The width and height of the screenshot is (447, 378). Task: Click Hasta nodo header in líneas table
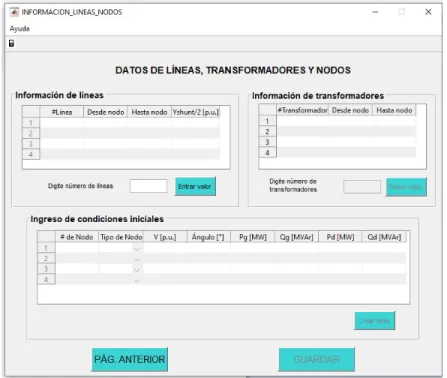click(149, 112)
